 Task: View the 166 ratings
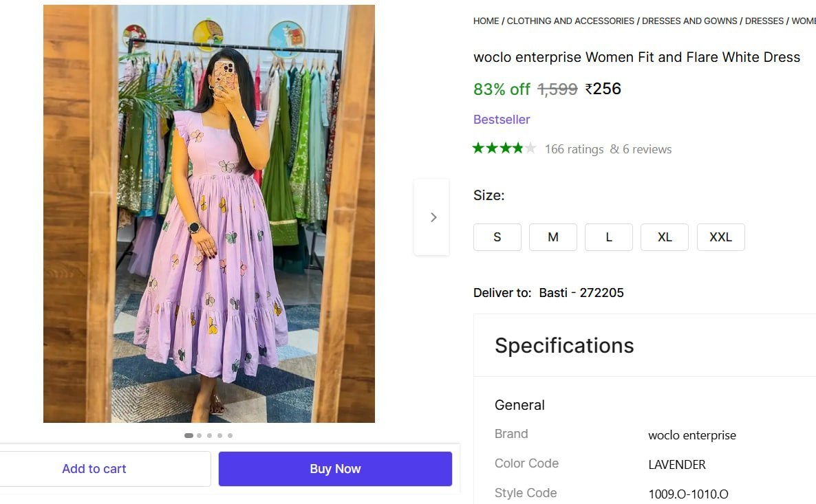click(x=574, y=149)
